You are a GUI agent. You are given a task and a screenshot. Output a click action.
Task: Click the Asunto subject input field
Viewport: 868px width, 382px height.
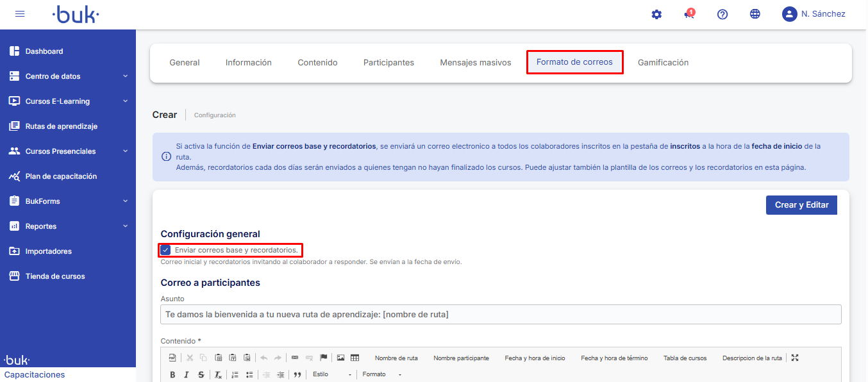coord(500,315)
